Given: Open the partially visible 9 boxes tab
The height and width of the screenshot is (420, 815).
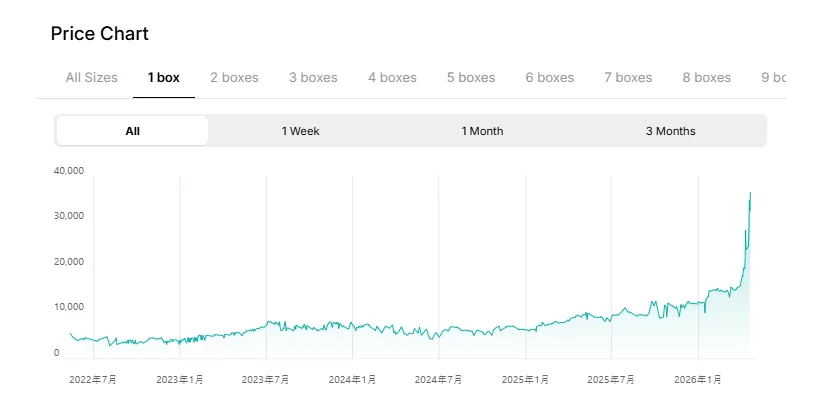Looking at the screenshot, I should (773, 77).
